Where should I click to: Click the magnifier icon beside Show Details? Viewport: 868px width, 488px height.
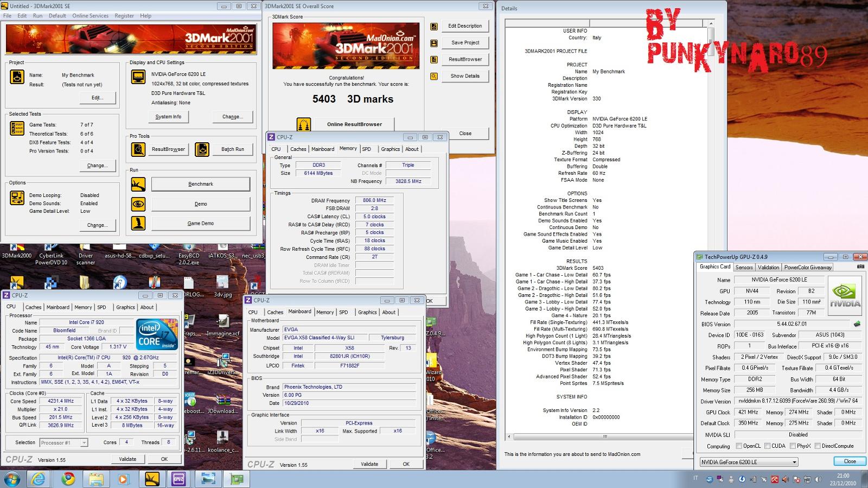pyautogui.click(x=434, y=76)
